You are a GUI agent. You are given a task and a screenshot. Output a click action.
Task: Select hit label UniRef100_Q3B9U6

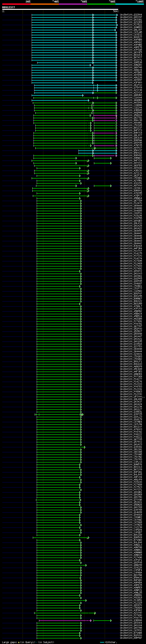tap(131, 620)
